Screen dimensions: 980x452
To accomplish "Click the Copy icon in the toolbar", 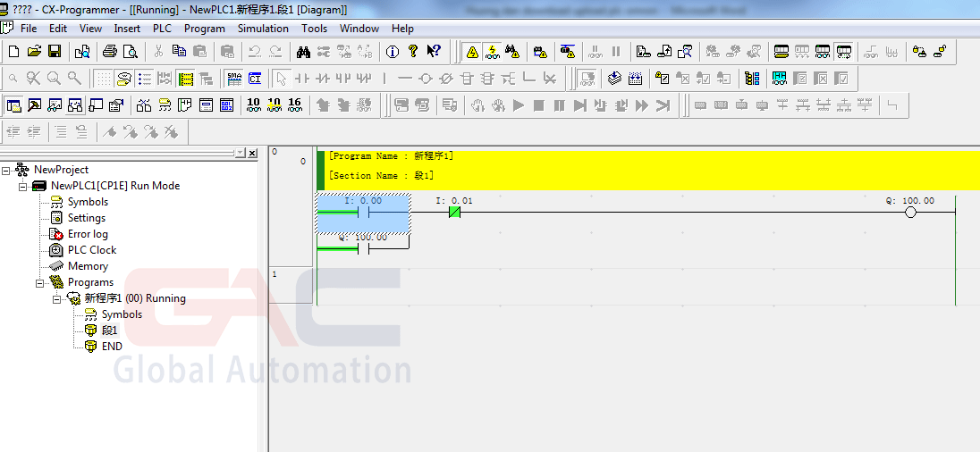I will pos(179,51).
